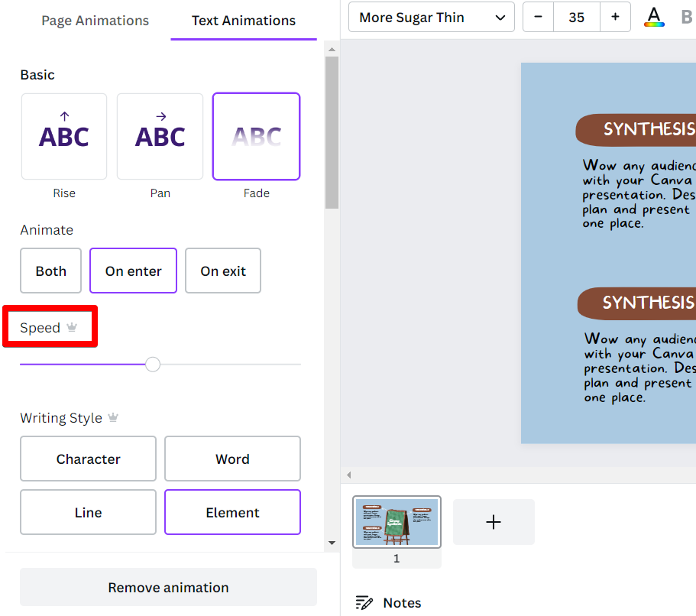Choose On exit animation timing
The image size is (696, 616).
click(x=223, y=271)
